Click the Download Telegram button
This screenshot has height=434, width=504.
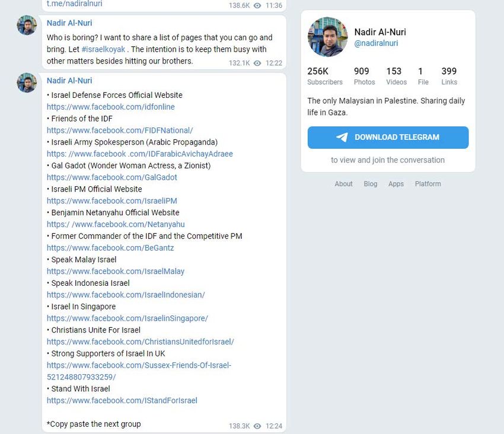(388, 138)
